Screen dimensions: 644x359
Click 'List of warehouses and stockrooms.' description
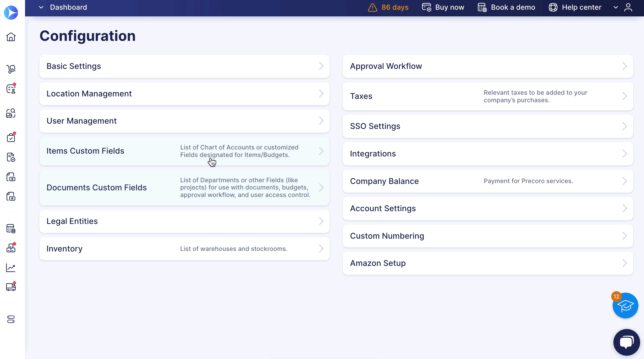pyautogui.click(x=234, y=249)
